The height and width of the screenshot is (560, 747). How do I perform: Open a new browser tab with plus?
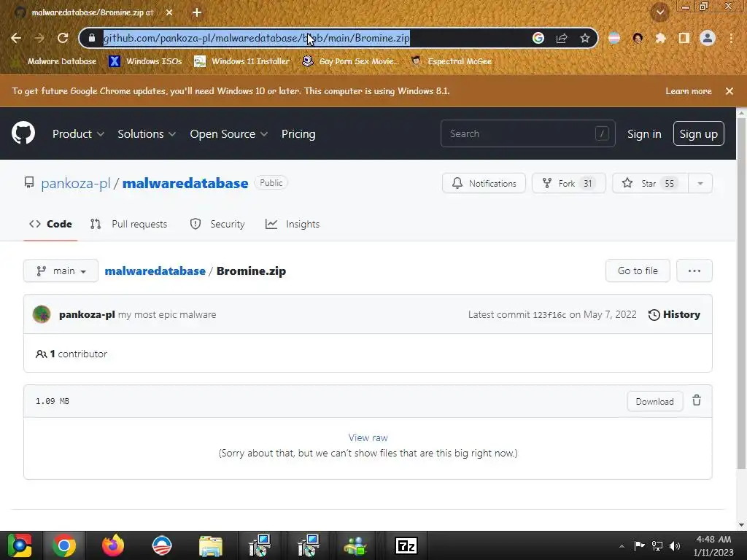[x=197, y=12]
